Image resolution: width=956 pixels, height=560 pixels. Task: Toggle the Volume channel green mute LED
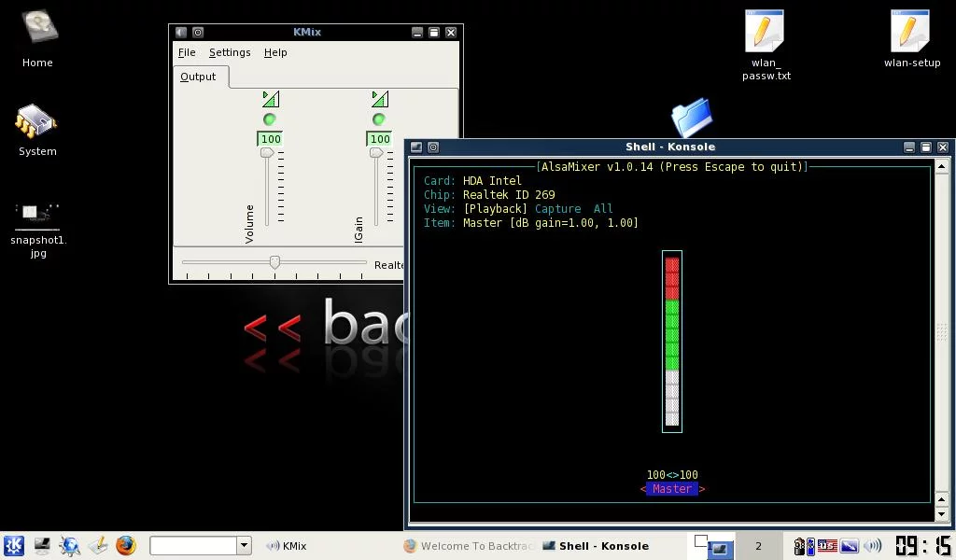coord(270,119)
